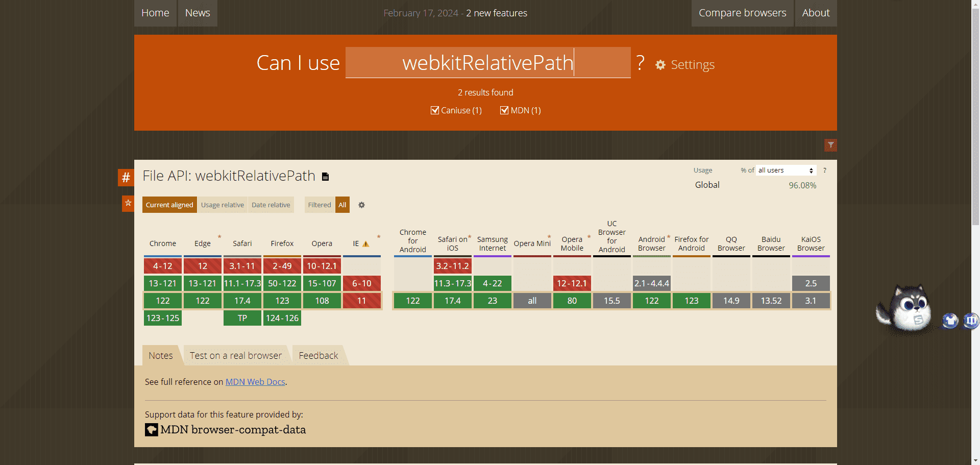This screenshot has width=980, height=465.
Task: Select Current aligned view
Action: tap(169, 205)
